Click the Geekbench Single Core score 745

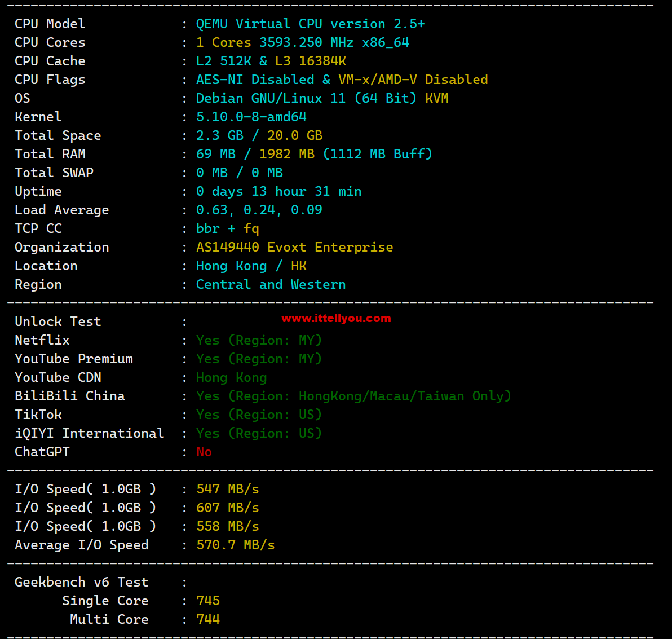click(x=208, y=601)
